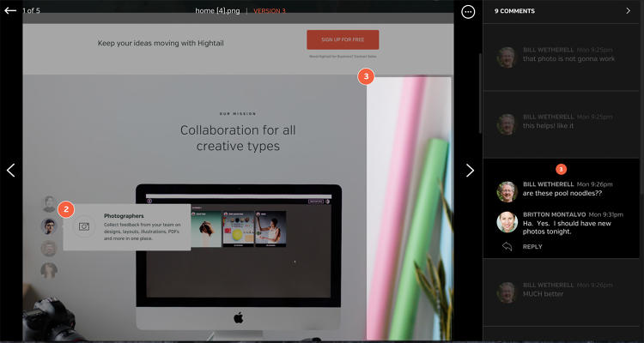Open the Version 3 selector
The height and width of the screenshot is (343, 644).
(x=270, y=11)
